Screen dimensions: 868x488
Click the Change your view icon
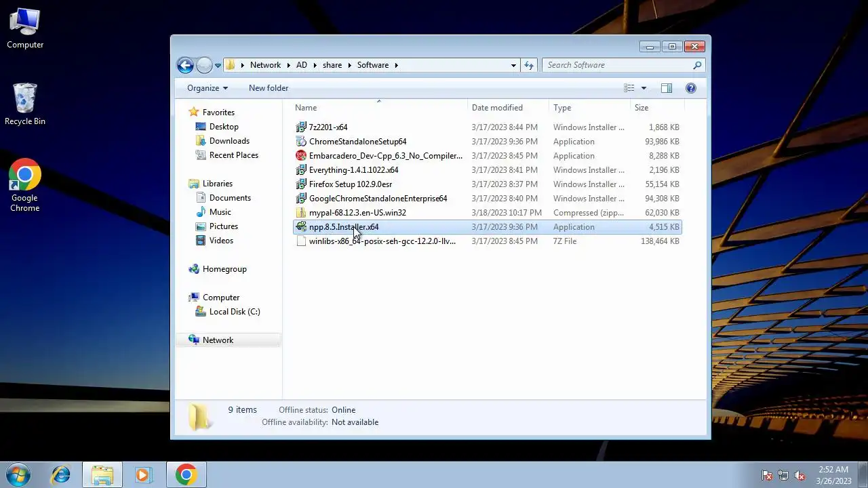[x=629, y=88]
